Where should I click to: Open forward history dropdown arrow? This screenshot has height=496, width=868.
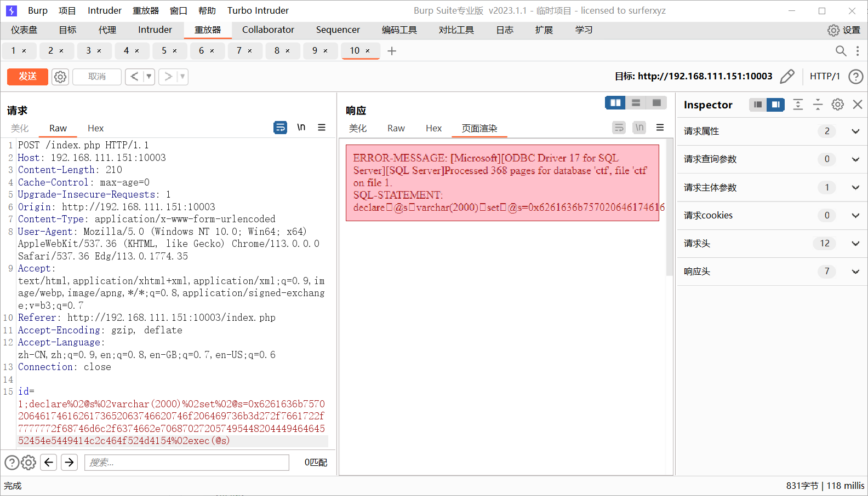(182, 77)
